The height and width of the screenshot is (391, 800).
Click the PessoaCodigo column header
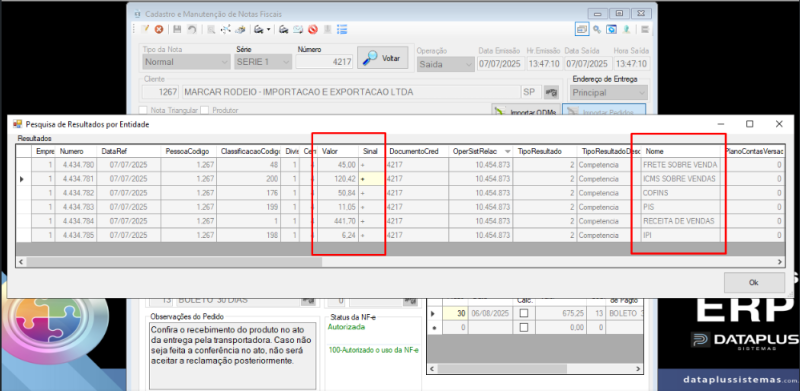point(189,152)
